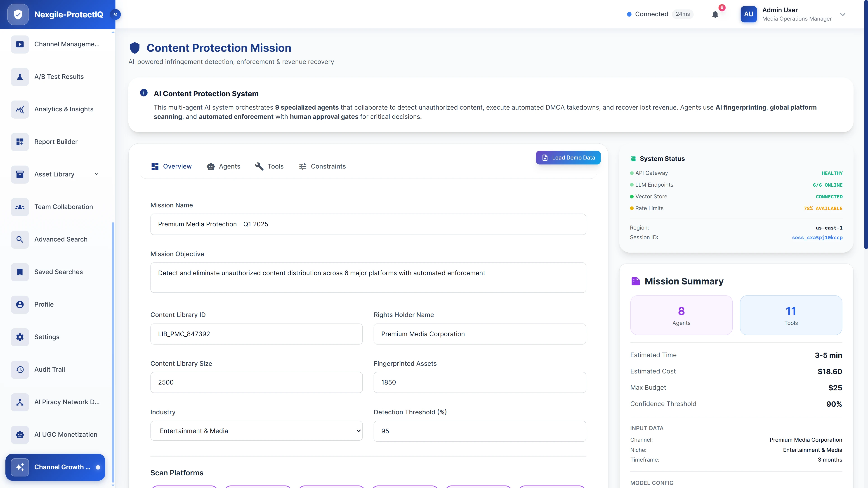Open Audit Trail history icon
The image size is (868, 488).
tap(20, 369)
